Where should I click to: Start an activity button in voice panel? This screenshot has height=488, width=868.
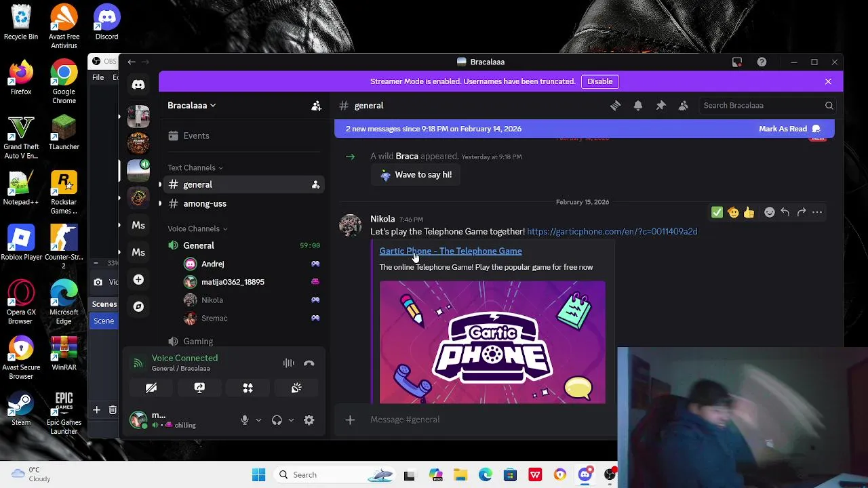[248, 388]
